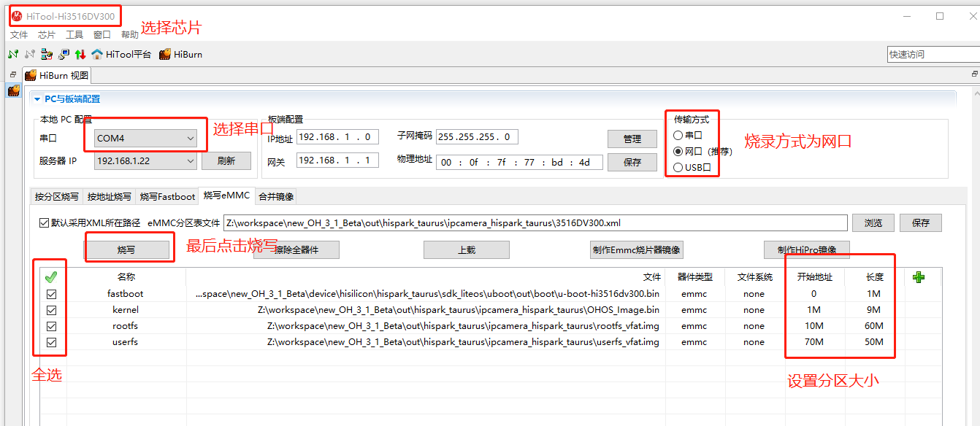This screenshot has height=426, width=980.
Task: Collapse the PC与板端配置 section
Action: [x=37, y=99]
